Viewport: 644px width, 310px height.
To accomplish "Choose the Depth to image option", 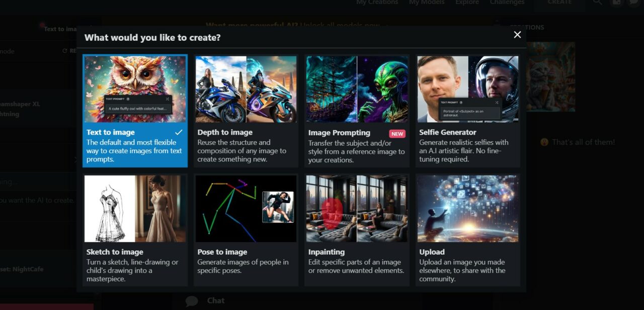I will click(246, 111).
